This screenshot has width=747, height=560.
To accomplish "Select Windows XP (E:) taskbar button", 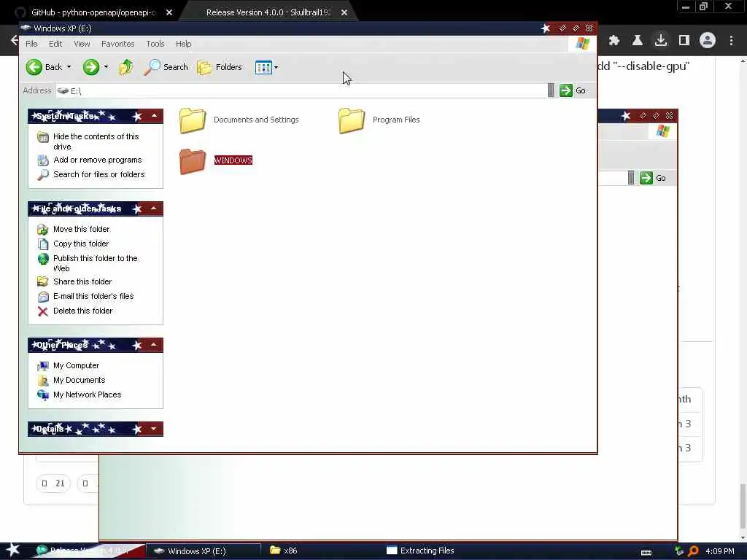I will pyautogui.click(x=204, y=551).
